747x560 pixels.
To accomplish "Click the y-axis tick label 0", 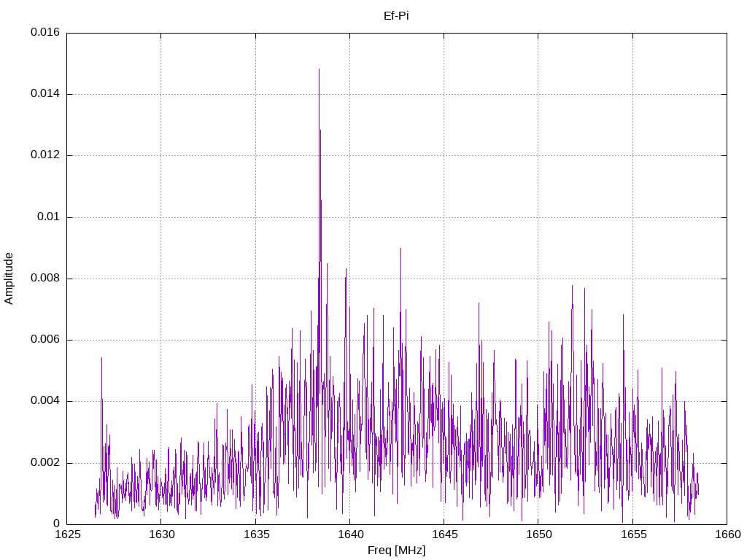I will (x=57, y=524).
